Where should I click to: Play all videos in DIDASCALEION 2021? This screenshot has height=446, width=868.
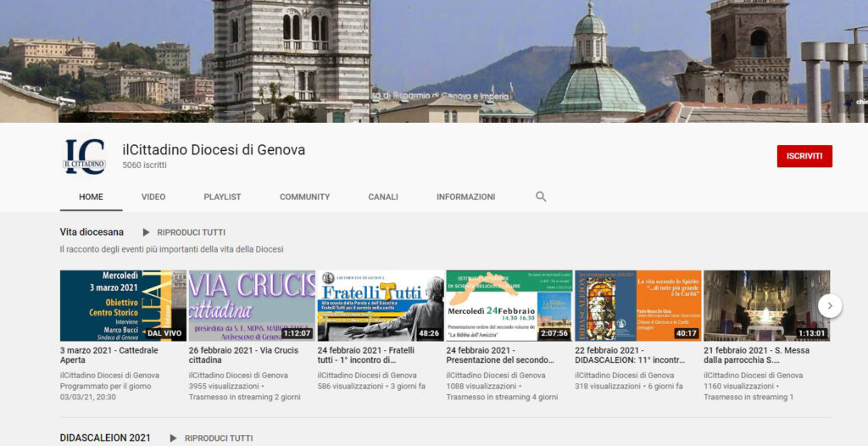click(x=210, y=438)
